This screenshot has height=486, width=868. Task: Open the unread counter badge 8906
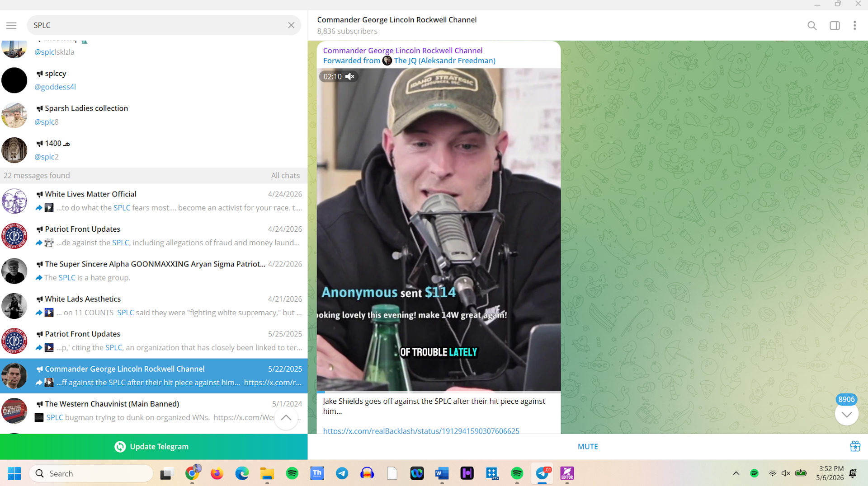click(846, 399)
